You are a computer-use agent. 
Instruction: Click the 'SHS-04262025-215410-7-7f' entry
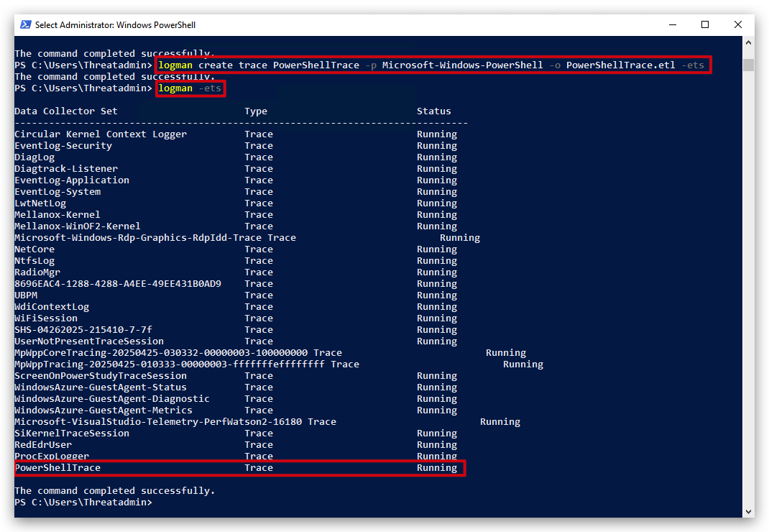coord(83,330)
